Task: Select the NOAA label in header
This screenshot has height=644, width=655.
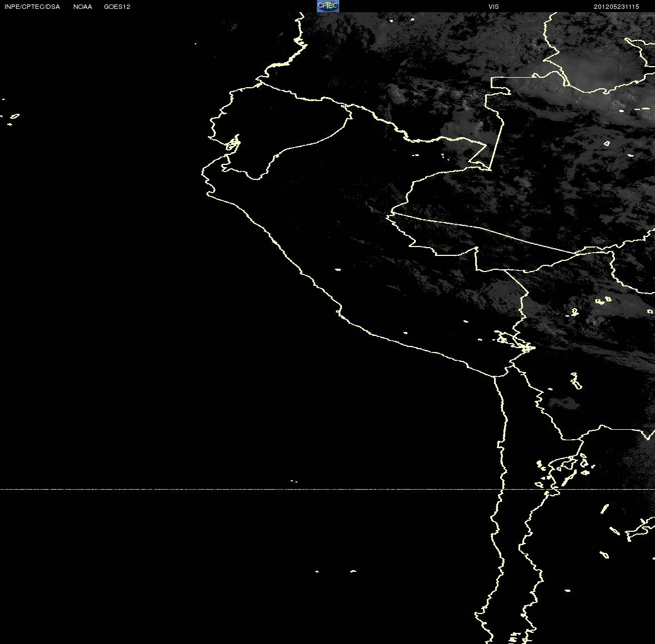Action: 82,7
